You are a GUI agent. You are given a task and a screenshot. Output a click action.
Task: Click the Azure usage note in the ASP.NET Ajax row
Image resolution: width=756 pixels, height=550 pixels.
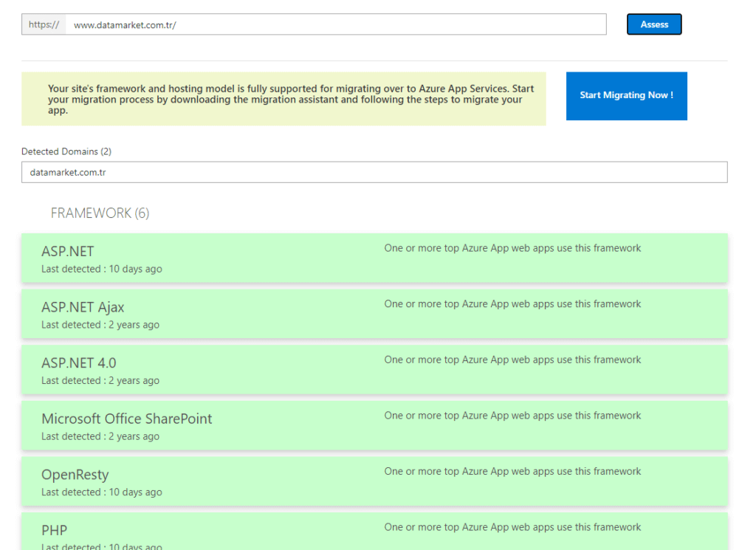[x=512, y=304]
